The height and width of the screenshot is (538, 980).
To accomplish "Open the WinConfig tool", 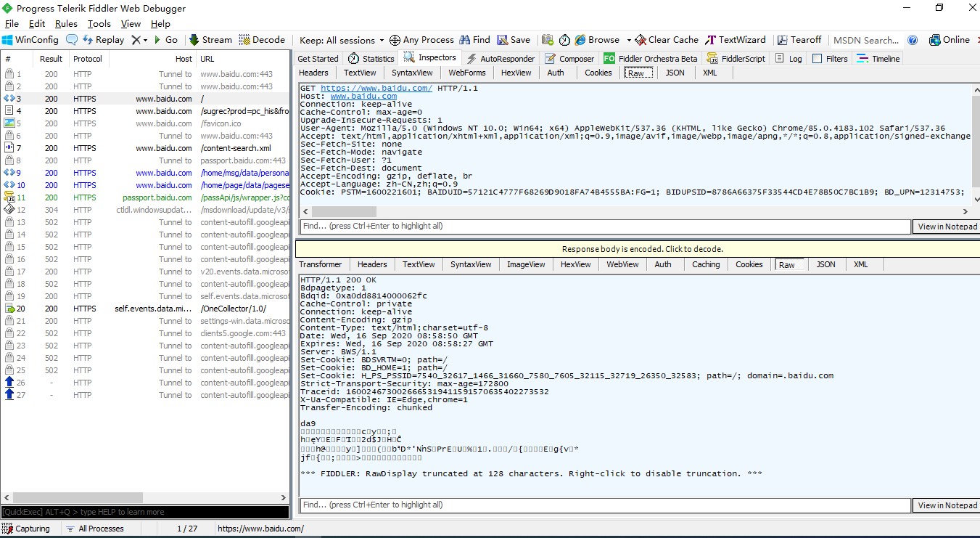I will (30, 40).
